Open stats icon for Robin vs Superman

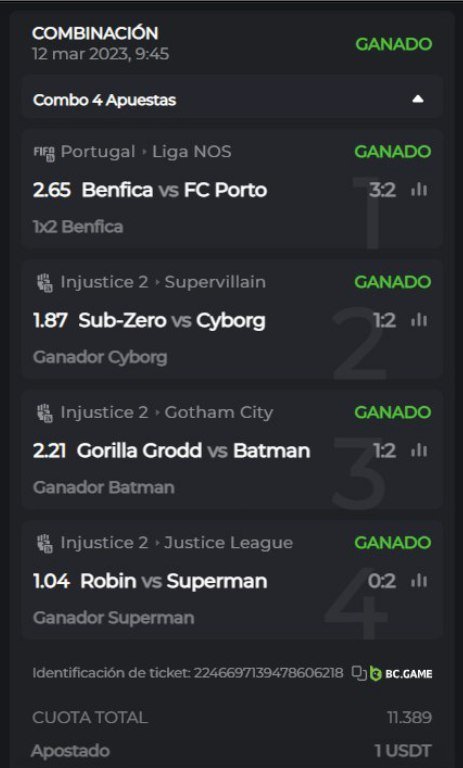tap(419, 581)
